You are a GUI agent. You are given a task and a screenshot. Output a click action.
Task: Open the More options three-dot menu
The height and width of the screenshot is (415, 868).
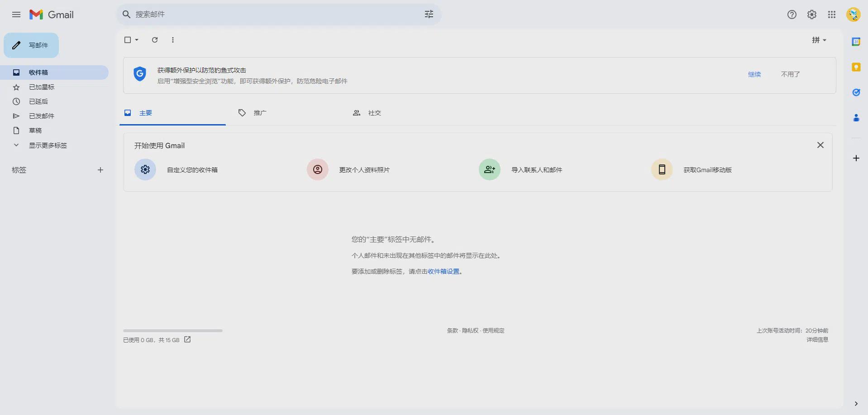pos(173,40)
